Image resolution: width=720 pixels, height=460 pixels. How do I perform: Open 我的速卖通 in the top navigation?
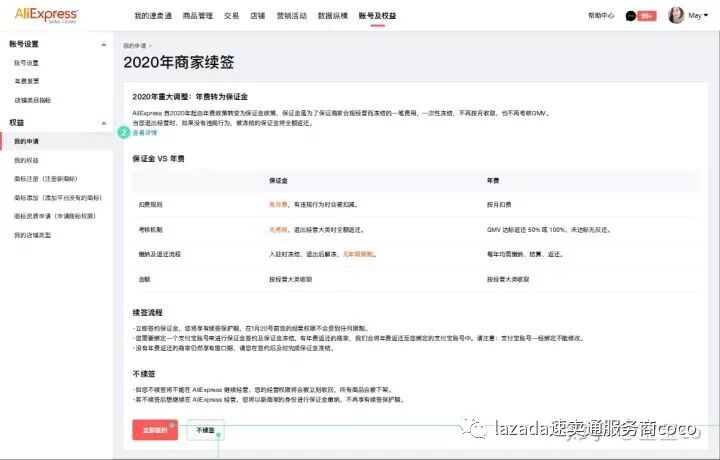[153, 16]
